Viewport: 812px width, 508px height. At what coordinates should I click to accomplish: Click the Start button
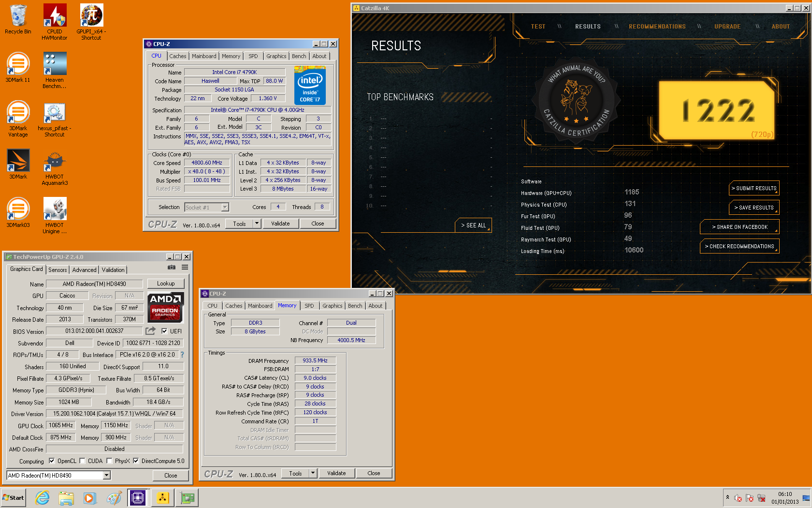coord(13,497)
